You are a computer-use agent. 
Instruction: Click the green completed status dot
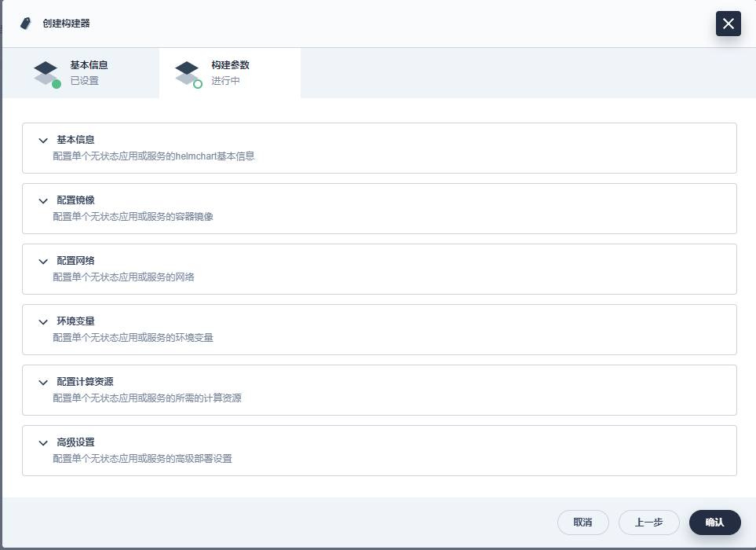click(x=57, y=84)
